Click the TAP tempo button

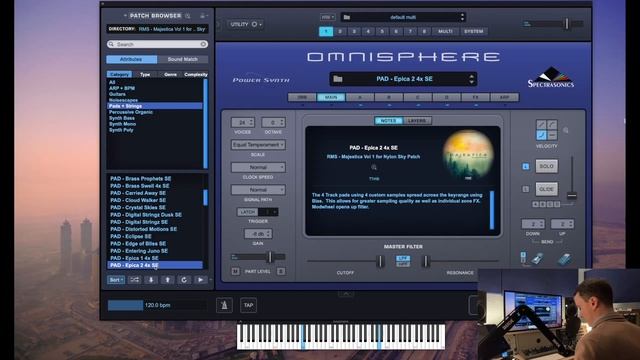click(x=249, y=305)
